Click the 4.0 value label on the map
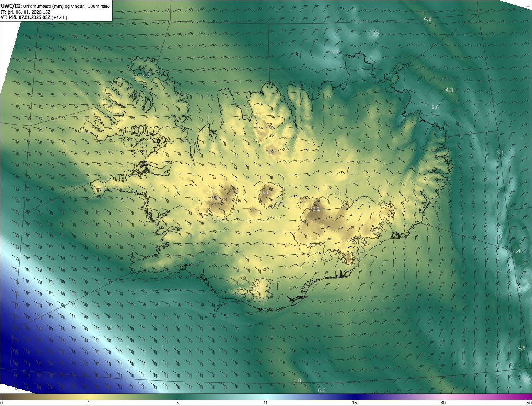The width and height of the screenshot is (532, 406). point(298,381)
